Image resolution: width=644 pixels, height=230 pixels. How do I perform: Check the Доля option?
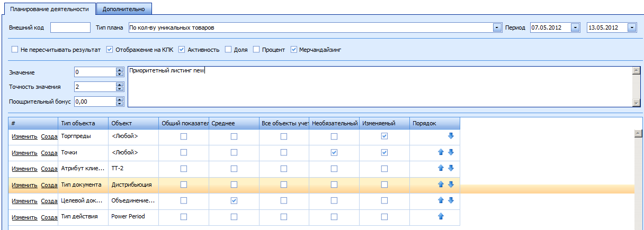tap(228, 50)
